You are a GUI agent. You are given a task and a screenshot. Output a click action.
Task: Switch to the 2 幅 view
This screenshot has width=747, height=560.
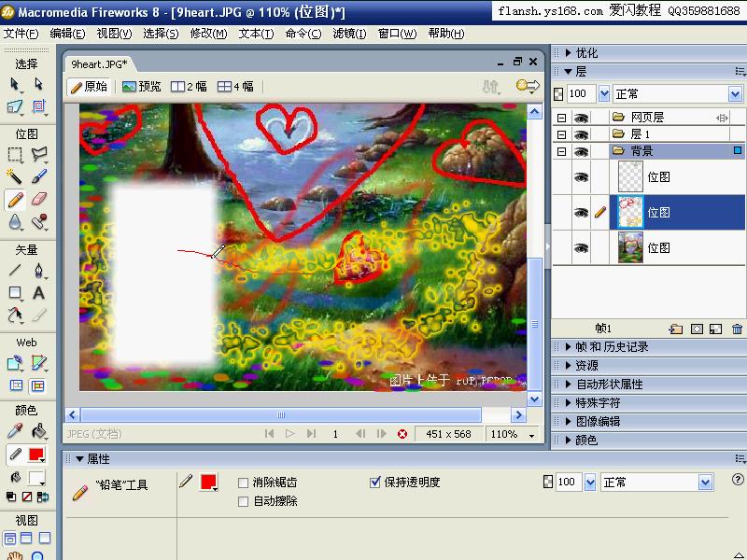190,86
